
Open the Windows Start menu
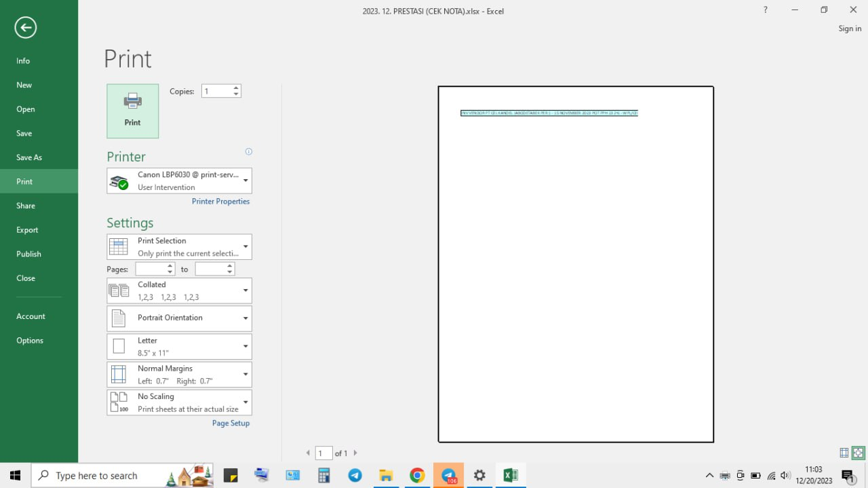click(15, 476)
